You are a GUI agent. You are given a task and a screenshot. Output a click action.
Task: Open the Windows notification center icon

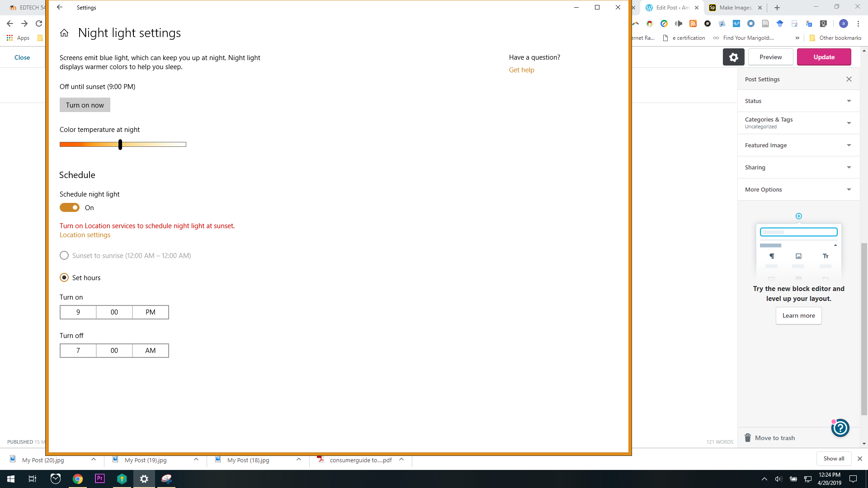pos(853,479)
